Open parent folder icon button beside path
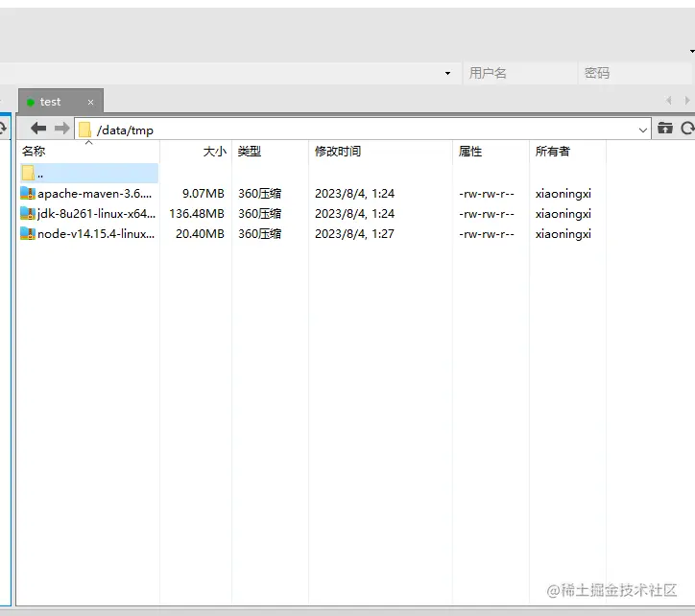Image resolution: width=695 pixels, height=616 pixels. [x=665, y=128]
